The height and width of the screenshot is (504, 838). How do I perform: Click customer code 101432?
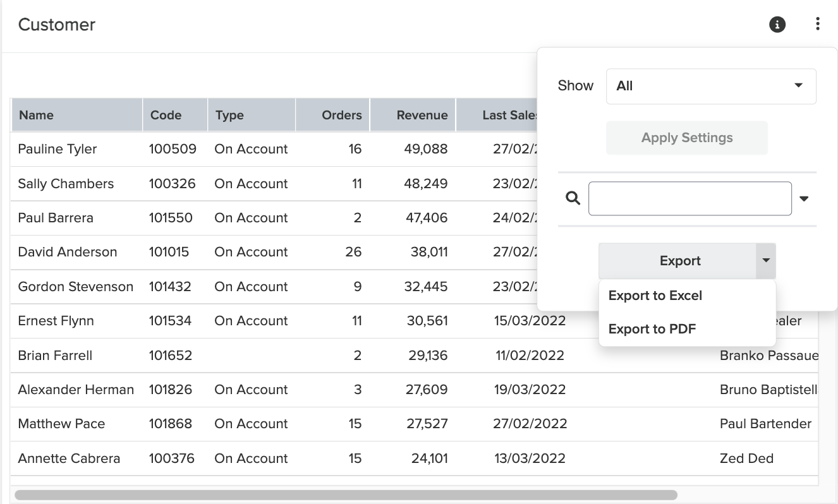pos(170,287)
